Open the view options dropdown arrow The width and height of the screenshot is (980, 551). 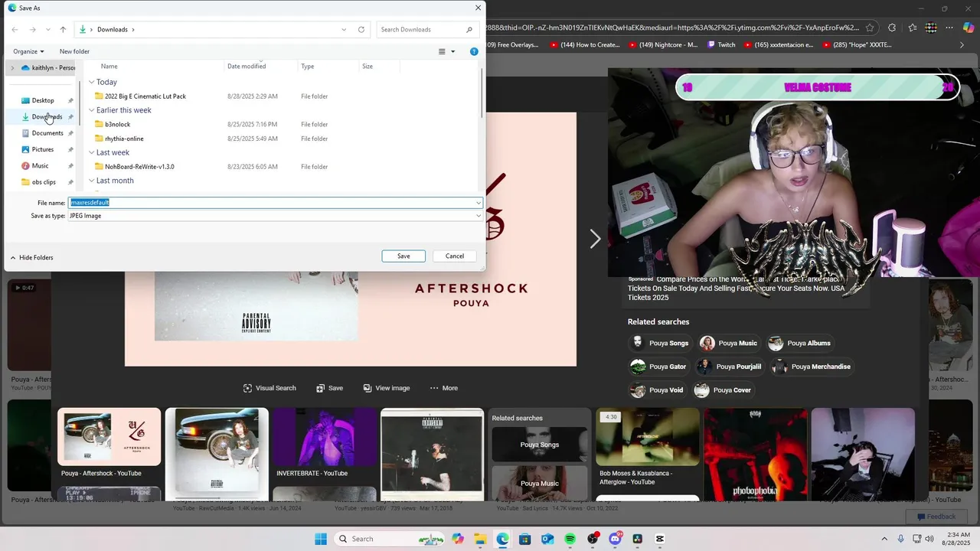coord(452,51)
